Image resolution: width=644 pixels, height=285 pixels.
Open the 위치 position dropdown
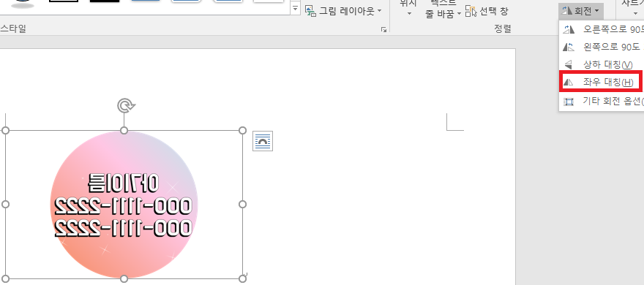[x=408, y=8]
